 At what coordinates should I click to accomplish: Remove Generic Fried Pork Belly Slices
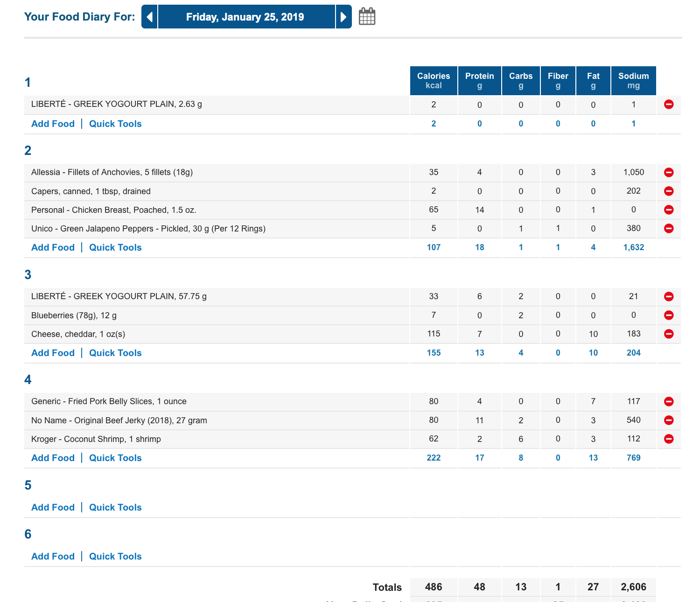(669, 401)
